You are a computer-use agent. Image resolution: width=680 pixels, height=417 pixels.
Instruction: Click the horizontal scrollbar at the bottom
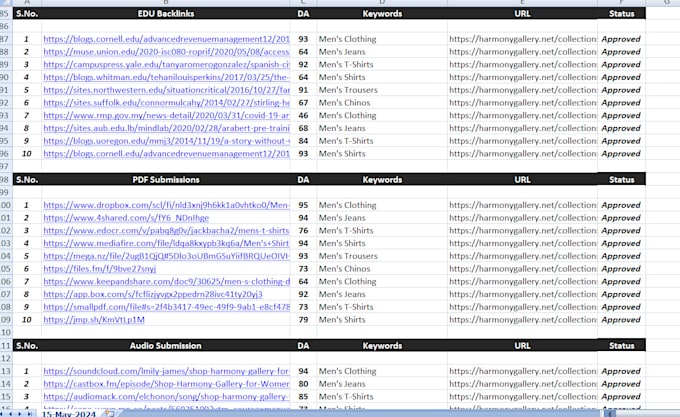641,414
